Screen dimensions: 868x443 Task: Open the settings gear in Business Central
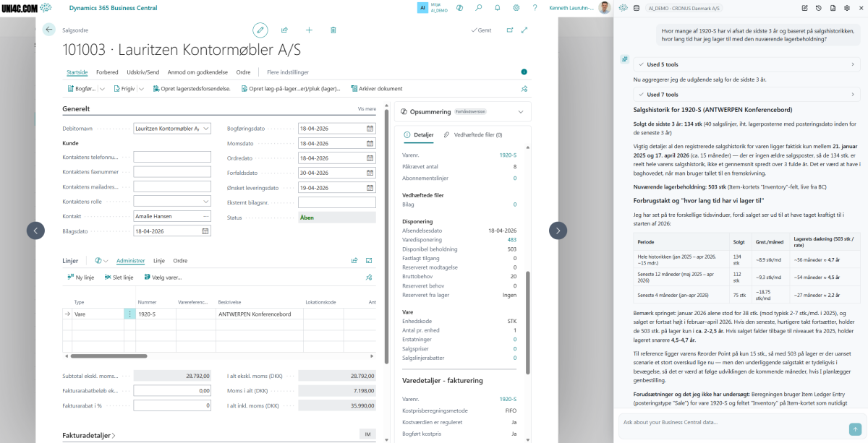click(x=516, y=8)
